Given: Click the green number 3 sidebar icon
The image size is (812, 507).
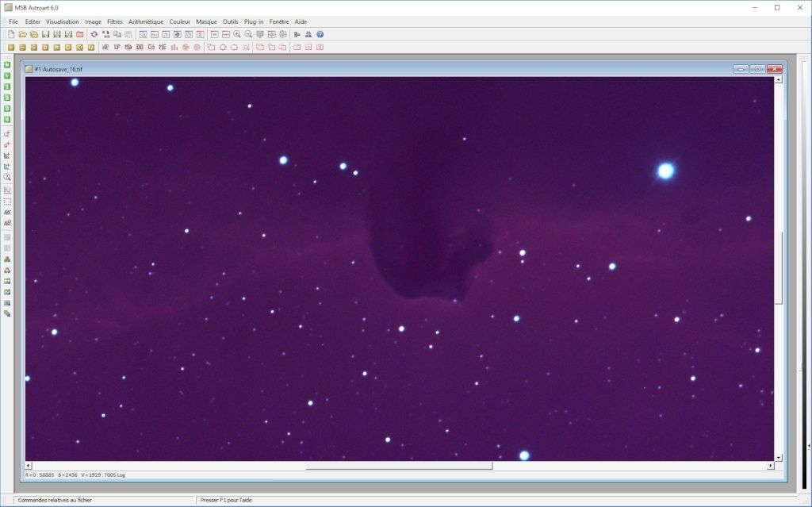Looking at the screenshot, I should (7, 109).
